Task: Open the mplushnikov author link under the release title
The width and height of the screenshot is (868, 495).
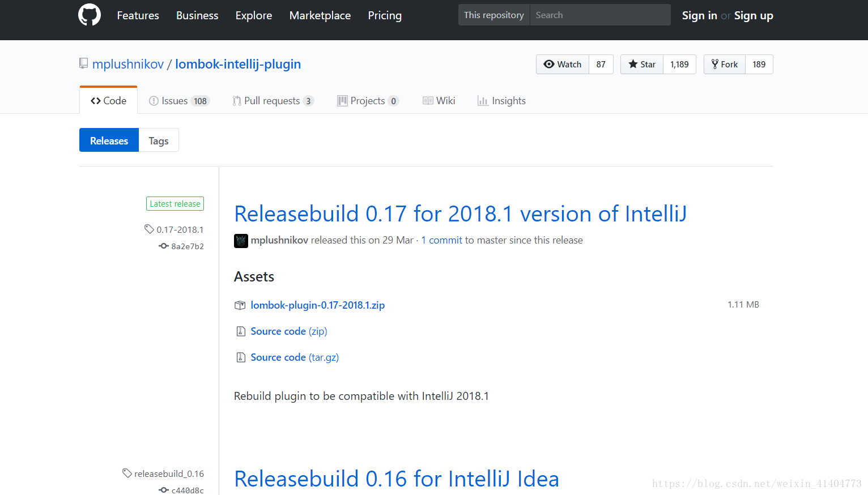Action: click(279, 240)
